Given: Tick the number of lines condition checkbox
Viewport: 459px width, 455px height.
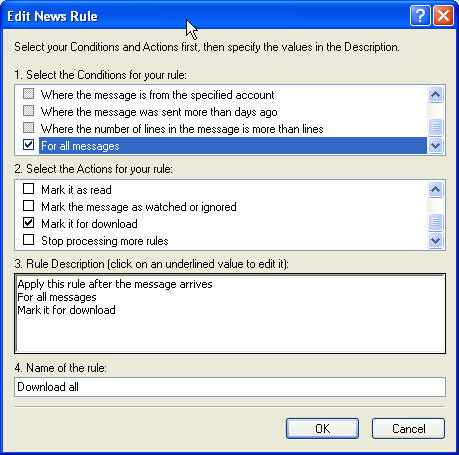Looking at the screenshot, I should coord(29,128).
